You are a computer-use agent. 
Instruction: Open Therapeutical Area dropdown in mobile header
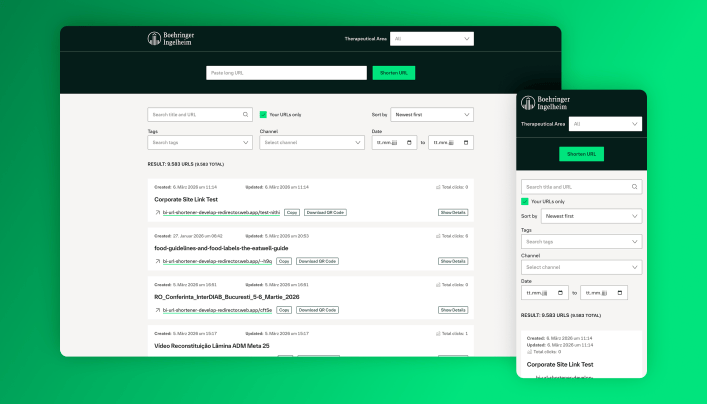605,124
